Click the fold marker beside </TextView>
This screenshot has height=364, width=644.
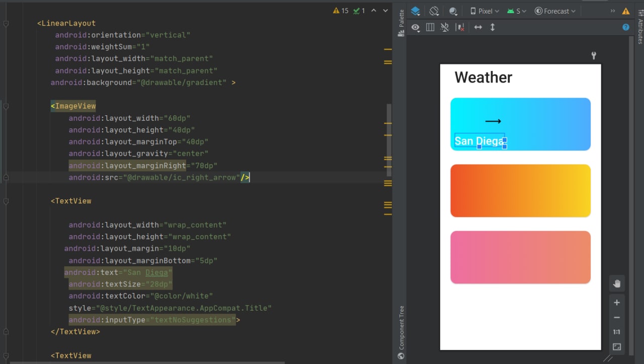coord(6,332)
